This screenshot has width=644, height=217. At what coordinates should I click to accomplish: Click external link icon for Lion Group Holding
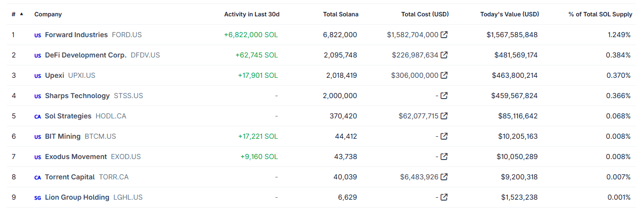click(444, 197)
